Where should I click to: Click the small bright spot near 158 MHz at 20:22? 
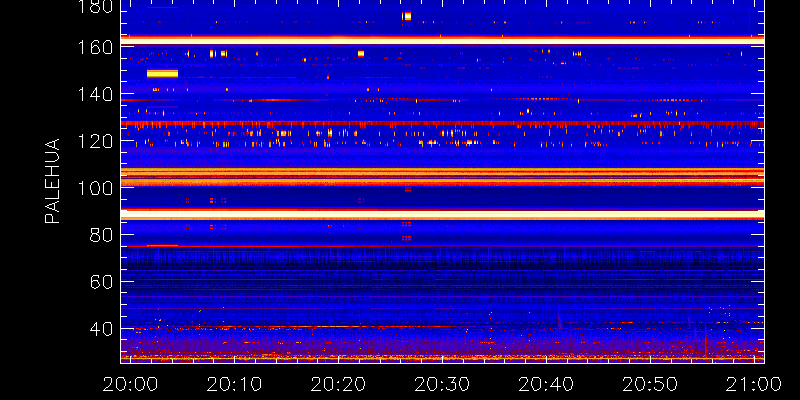pos(361,54)
